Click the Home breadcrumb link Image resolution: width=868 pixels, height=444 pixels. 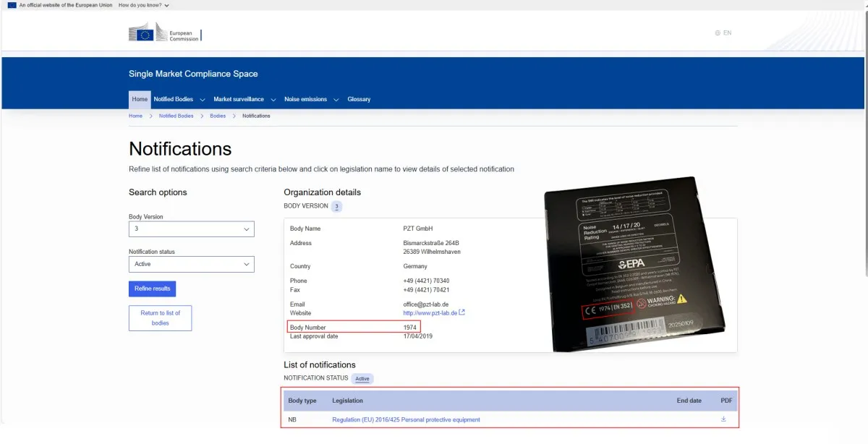point(135,116)
